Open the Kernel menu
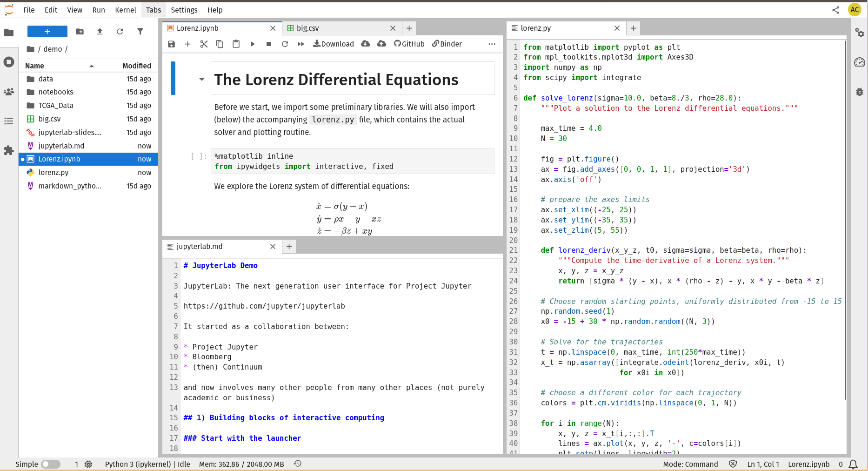Screen dimensions: 868x471 [x=125, y=10]
